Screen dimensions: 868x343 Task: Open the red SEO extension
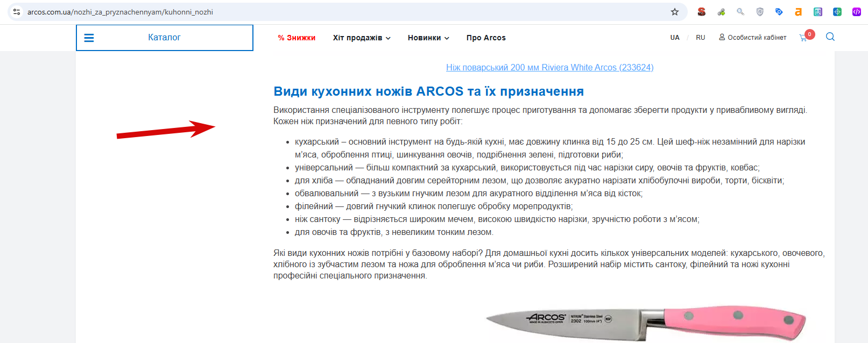(x=702, y=12)
